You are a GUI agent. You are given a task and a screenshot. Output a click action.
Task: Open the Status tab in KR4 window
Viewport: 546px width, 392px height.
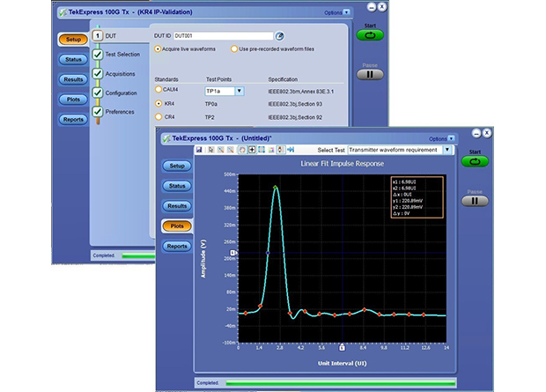point(73,60)
